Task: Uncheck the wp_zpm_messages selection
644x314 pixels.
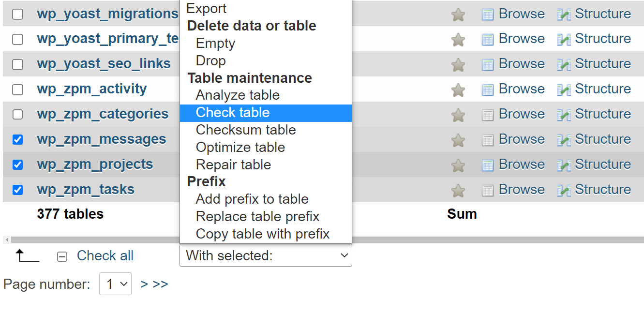Action: tap(17, 139)
